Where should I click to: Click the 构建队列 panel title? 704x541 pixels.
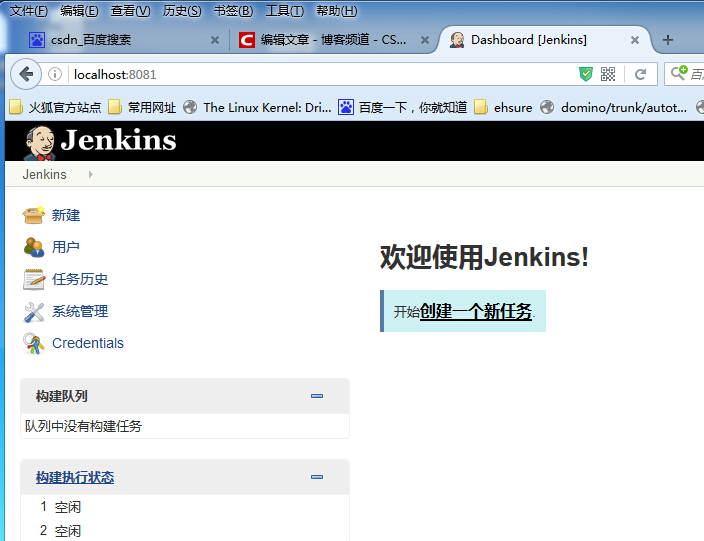click(62, 396)
